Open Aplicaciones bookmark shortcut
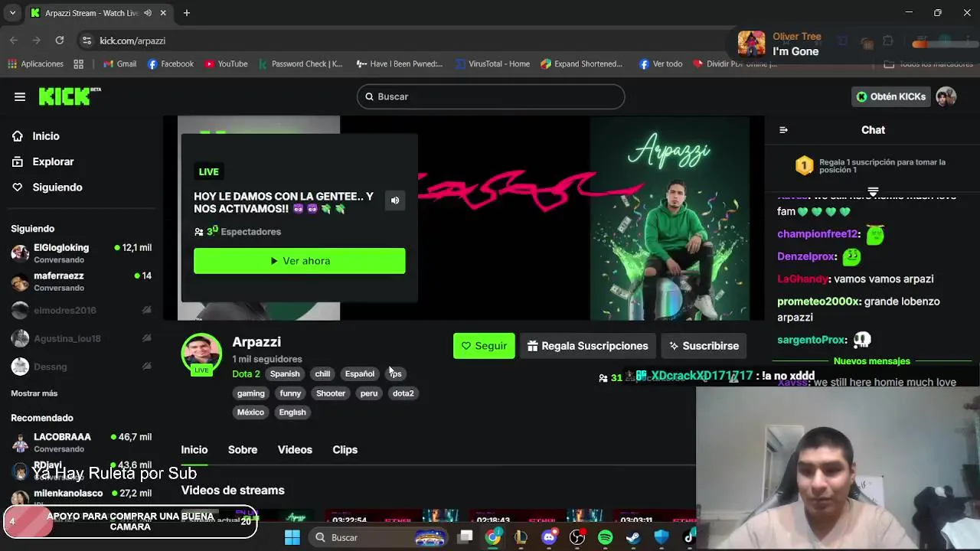This screenshot has width=980, height=551. [x=35, y=64]
